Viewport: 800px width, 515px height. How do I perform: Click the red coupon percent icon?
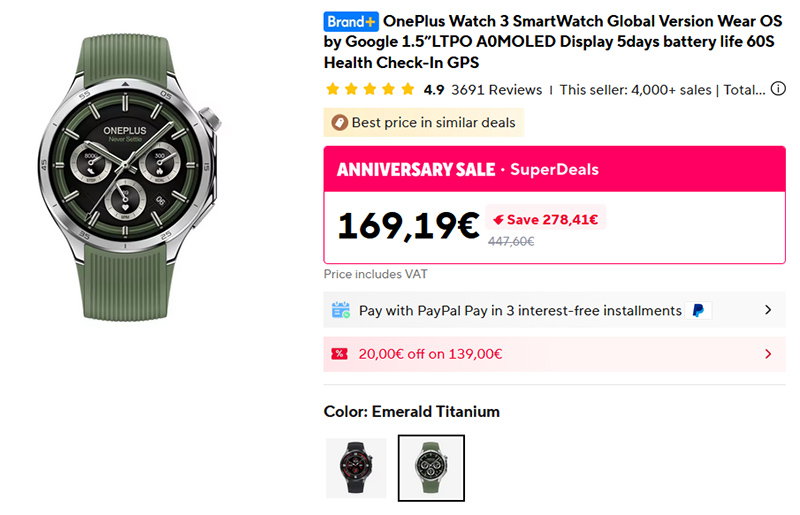(x=340, y=354)
